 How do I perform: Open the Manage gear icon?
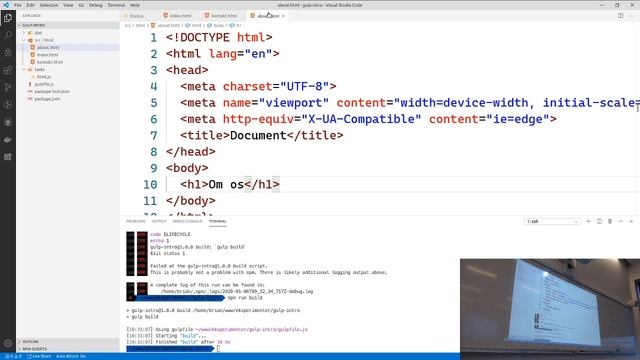[x=8, y=344]
